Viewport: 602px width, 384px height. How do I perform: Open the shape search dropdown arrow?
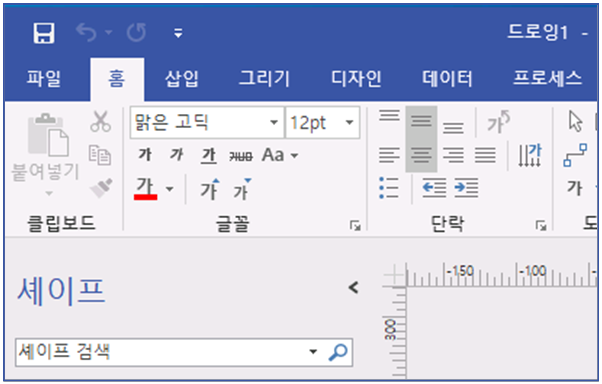click(313, 351)
